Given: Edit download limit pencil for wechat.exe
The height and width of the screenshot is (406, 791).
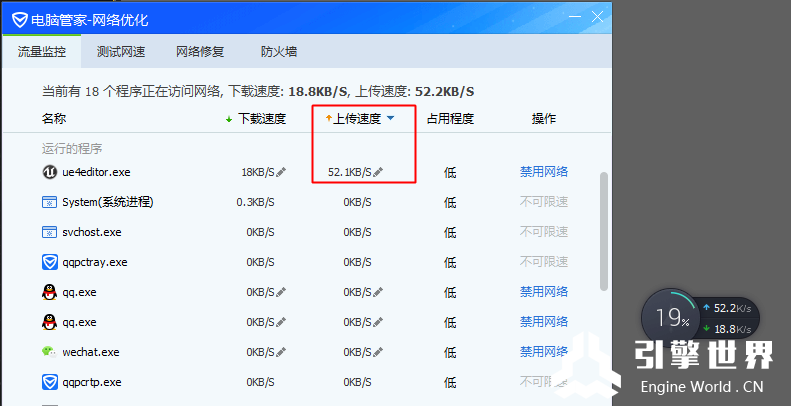Looking at the screenshot, I should pos(281,352).
